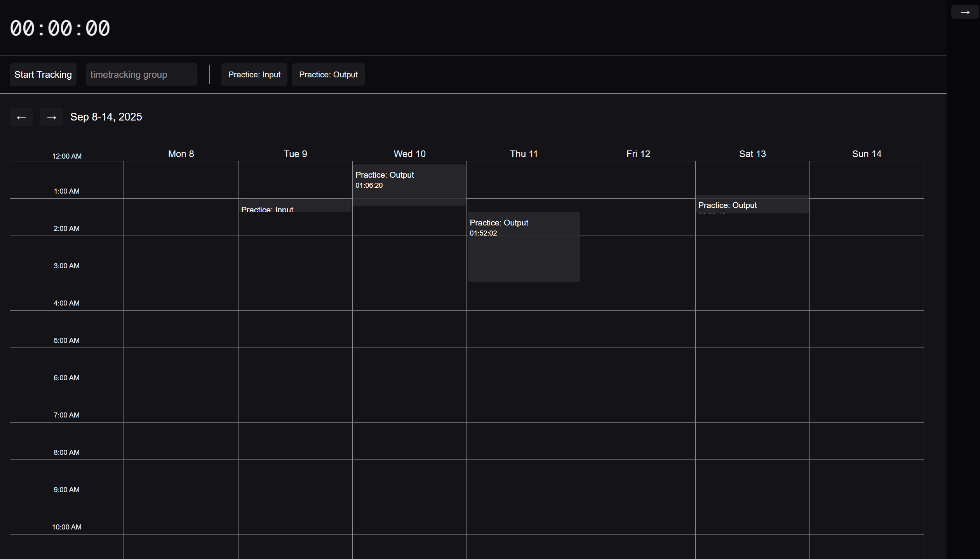The height and width of the screenshot is (559, 980).
Task: Click the Sep 8-14, 2025 date range label
Action: click(106, 117)
